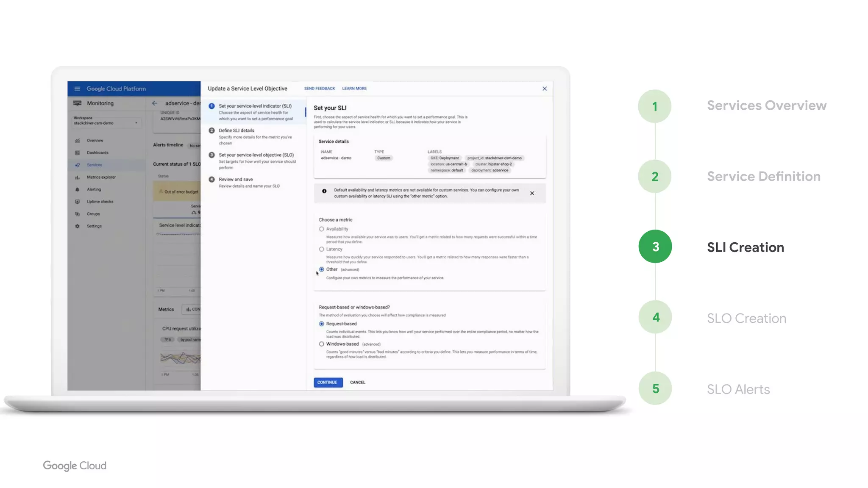Click the deployment: adservice label chip
Screen dimensions: 868x488
tap(490, 170)
